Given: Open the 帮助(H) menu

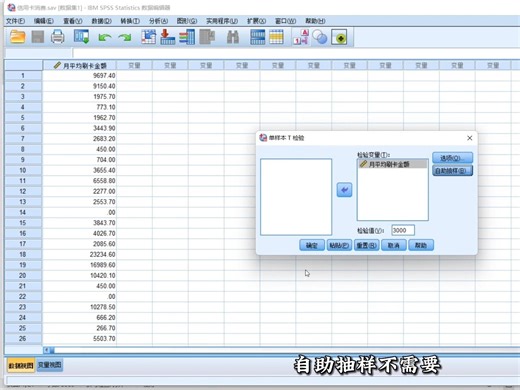Looking at the screenshot, I should click(315, 21).
